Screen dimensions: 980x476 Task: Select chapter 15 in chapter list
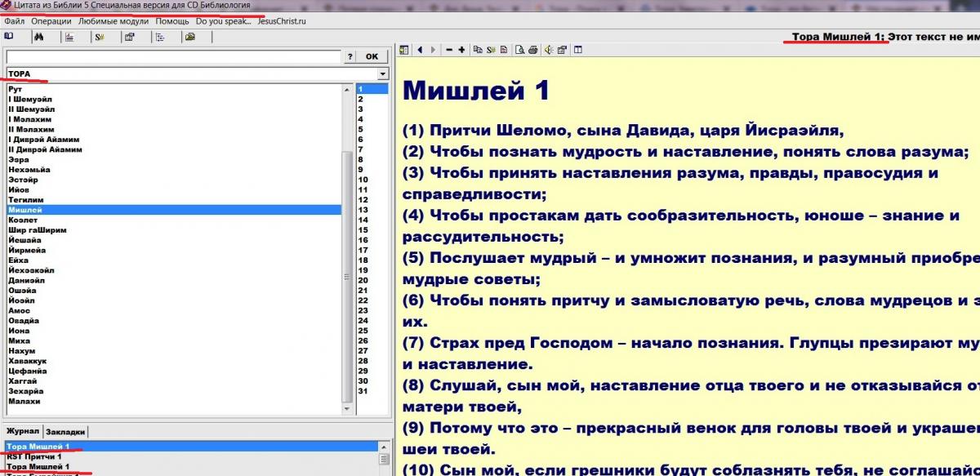click(x=363, y=230)
